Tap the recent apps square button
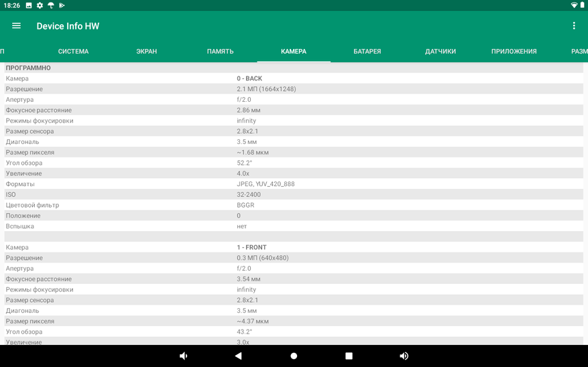 coord(349,356)
